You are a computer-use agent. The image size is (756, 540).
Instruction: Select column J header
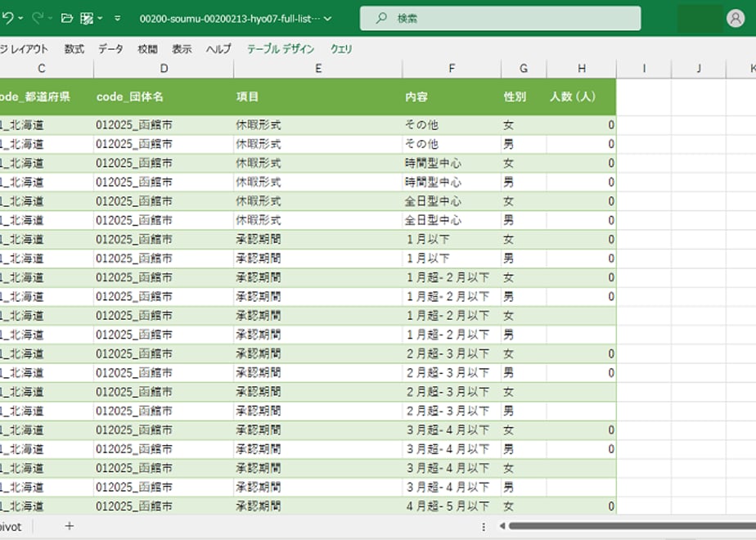pyautogui.click(x=699, y=69)
